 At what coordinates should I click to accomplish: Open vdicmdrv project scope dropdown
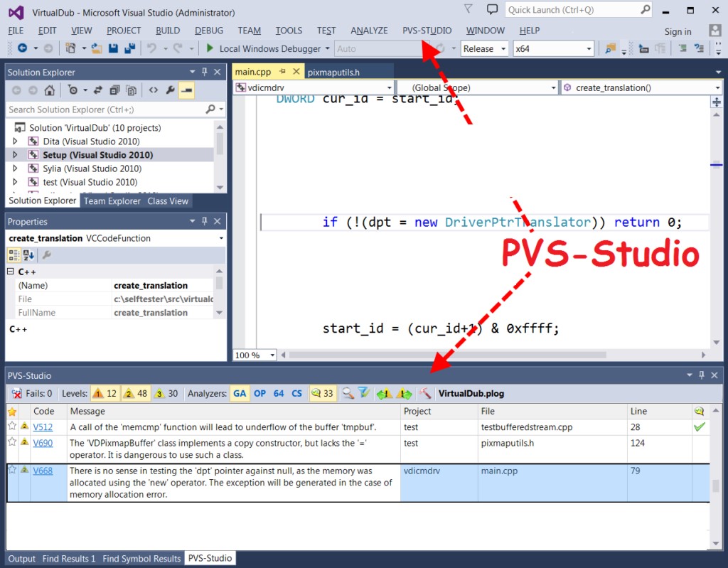pyautogui.click(x=314, y=87)
